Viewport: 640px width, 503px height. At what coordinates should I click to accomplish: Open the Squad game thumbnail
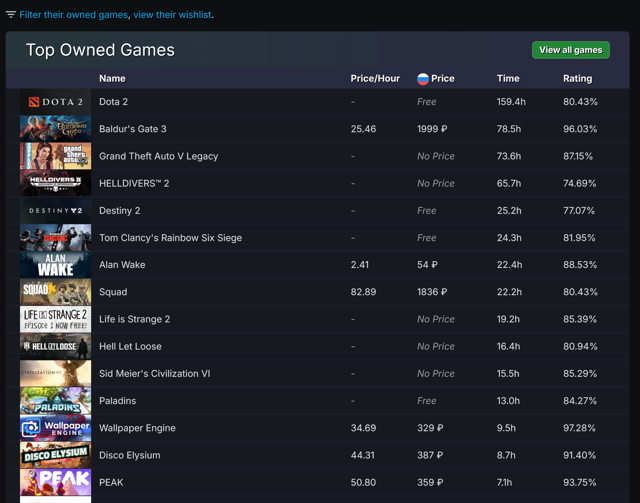56,292
